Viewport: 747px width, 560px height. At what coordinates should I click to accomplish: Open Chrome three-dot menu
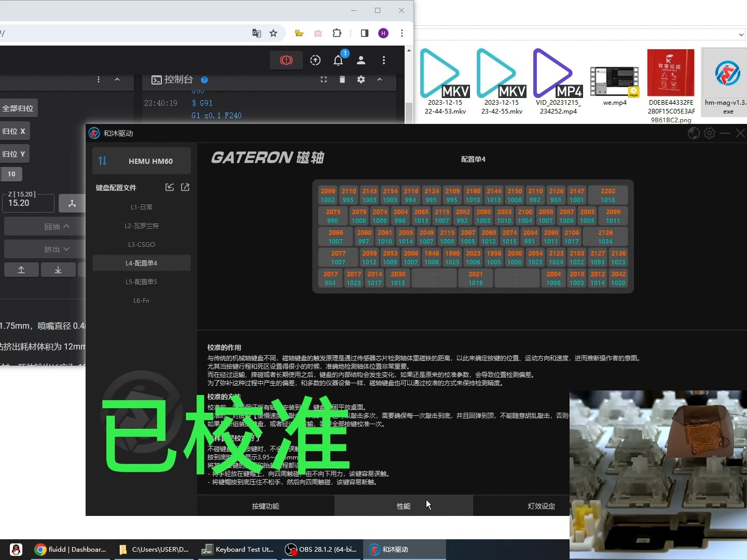[x=402, y=33]
